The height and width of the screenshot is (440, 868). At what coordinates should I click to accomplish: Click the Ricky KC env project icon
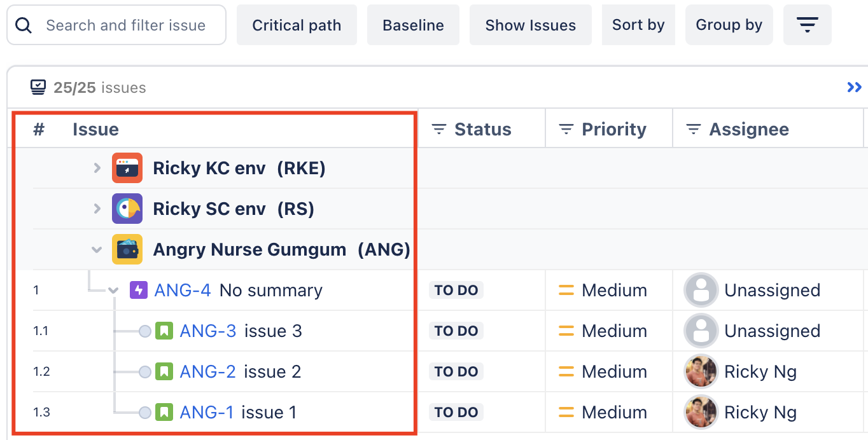click(x=127, y=168)
